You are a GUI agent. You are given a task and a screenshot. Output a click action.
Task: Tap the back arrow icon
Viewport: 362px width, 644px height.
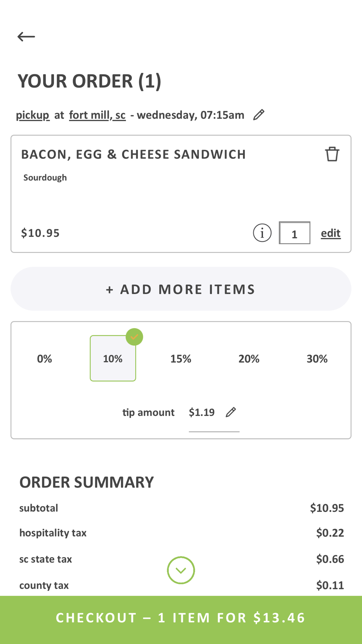[x=26, y=37]
